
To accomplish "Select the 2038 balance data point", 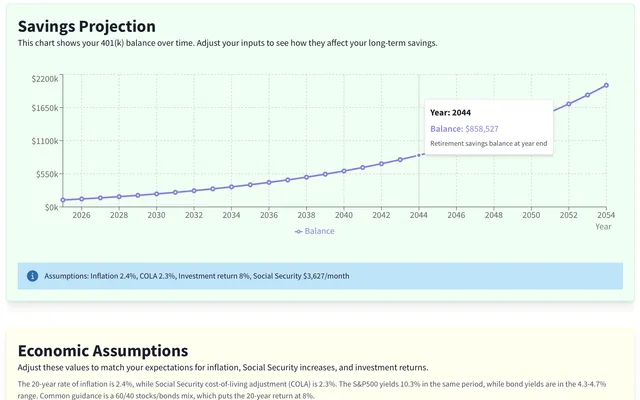I will point(306,177).
